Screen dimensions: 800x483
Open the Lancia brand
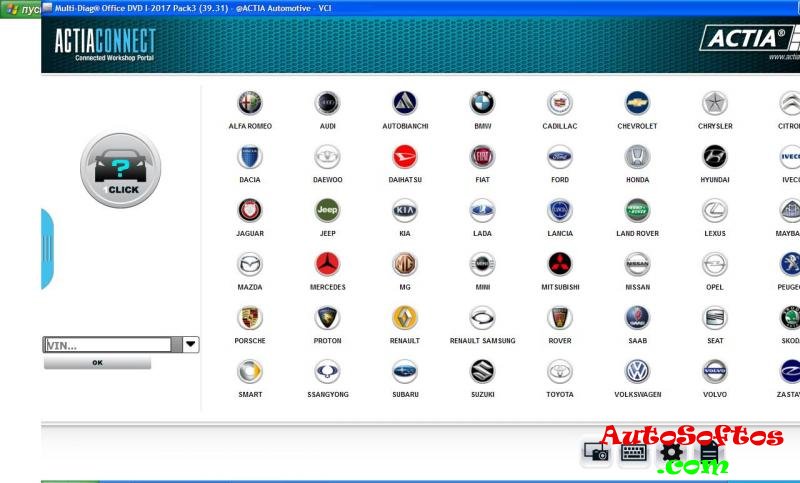point(560,211)
